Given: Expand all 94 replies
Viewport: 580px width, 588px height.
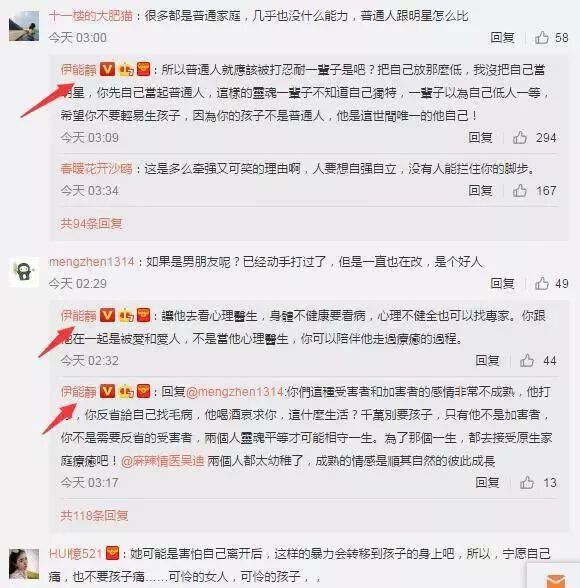Looking at the screenshot, I should (91, 224).
